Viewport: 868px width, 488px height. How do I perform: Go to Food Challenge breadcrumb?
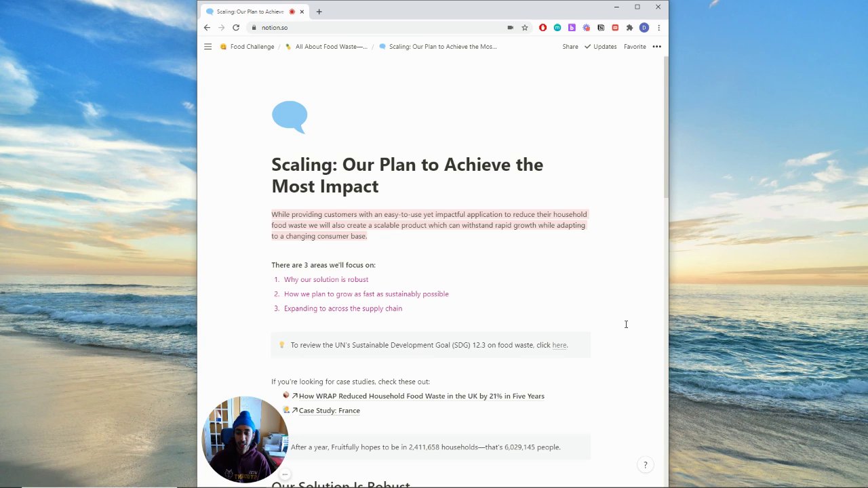pyautogui.click(x=247, y=47)
